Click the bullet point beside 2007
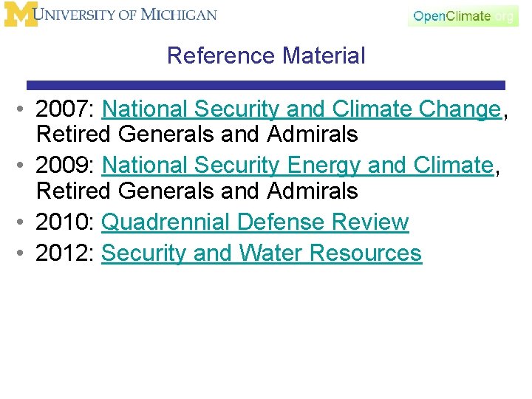Viewport: 532px width, 399px height. [20, 109]
